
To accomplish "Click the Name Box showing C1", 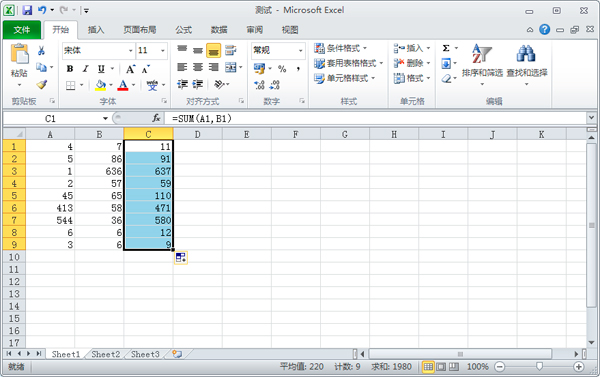I will click(x=51, y=118).
